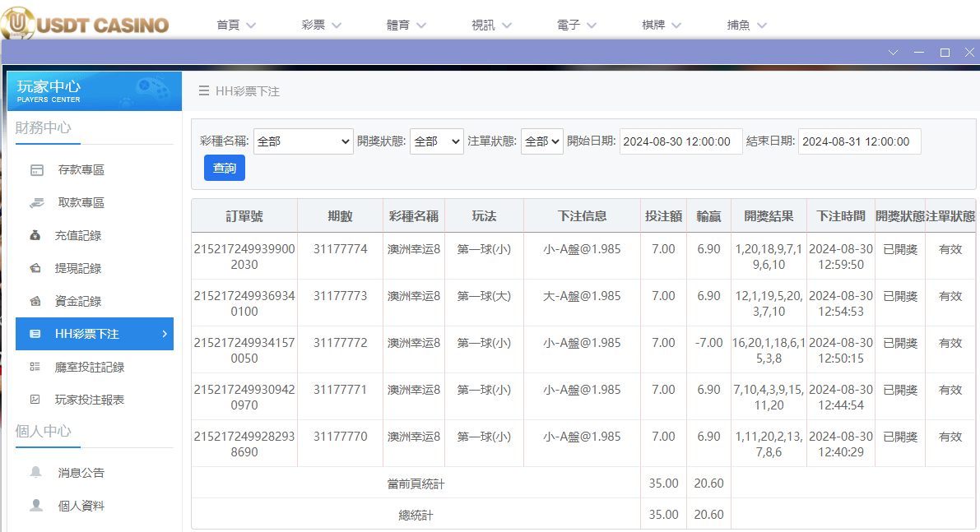This screenshot has width=980, height=532.
Task: Open the 資金記錄 funds record icon
Action: pos(35,301)
